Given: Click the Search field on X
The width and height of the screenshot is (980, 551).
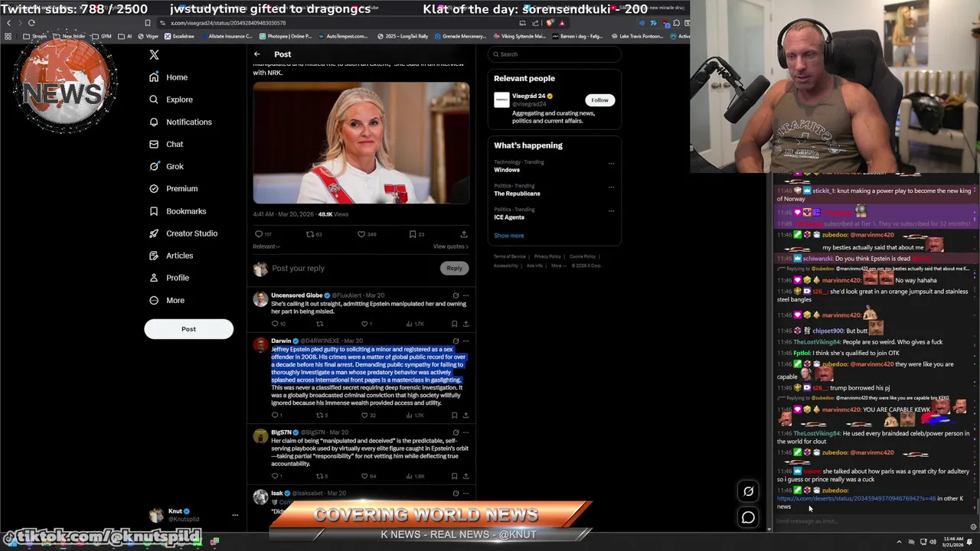Looking at the screenshot, I should 554,54.
